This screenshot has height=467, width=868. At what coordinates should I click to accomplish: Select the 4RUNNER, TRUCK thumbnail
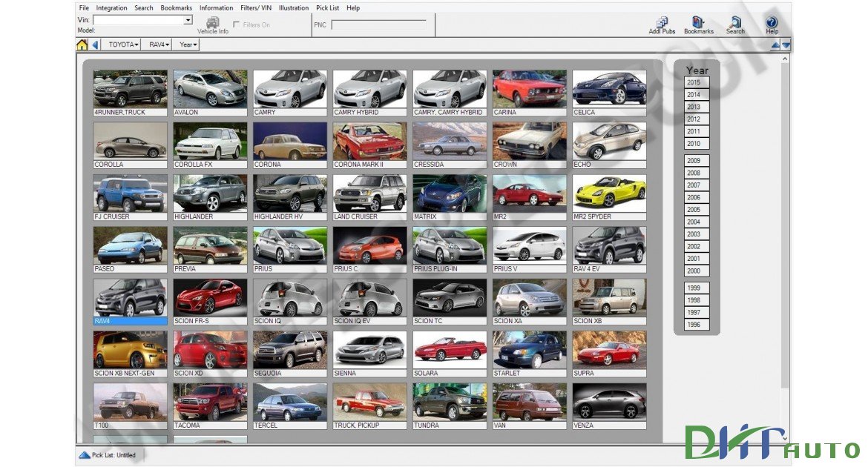coord(130,93)
